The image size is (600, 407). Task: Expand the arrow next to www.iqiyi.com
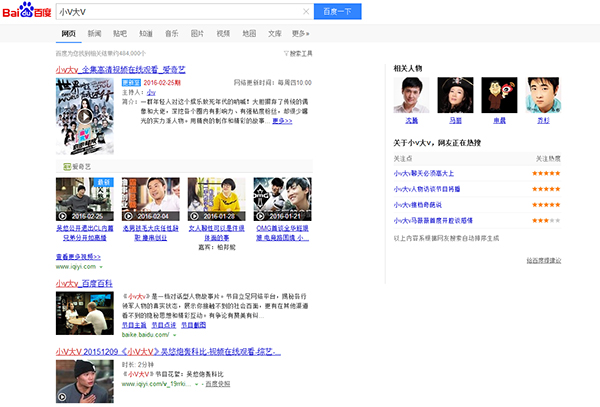tap(101, 267)
